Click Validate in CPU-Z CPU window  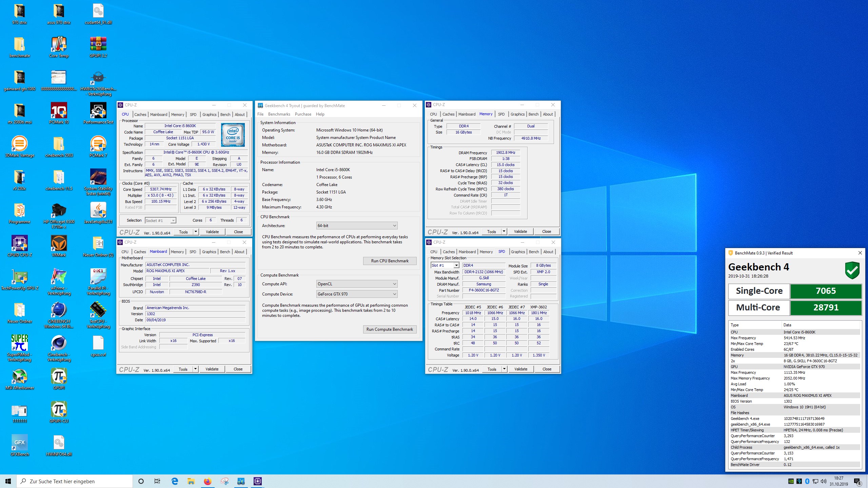point(212,232)
